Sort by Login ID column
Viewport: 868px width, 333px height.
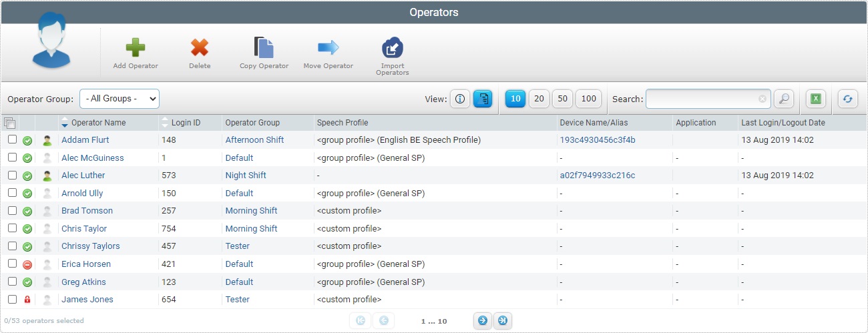pos(186,123)
